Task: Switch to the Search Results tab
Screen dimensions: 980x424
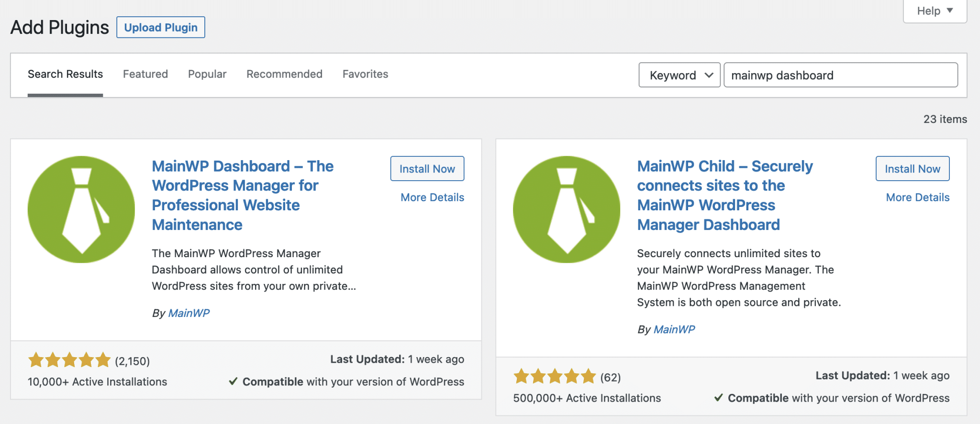Action: 65,74
